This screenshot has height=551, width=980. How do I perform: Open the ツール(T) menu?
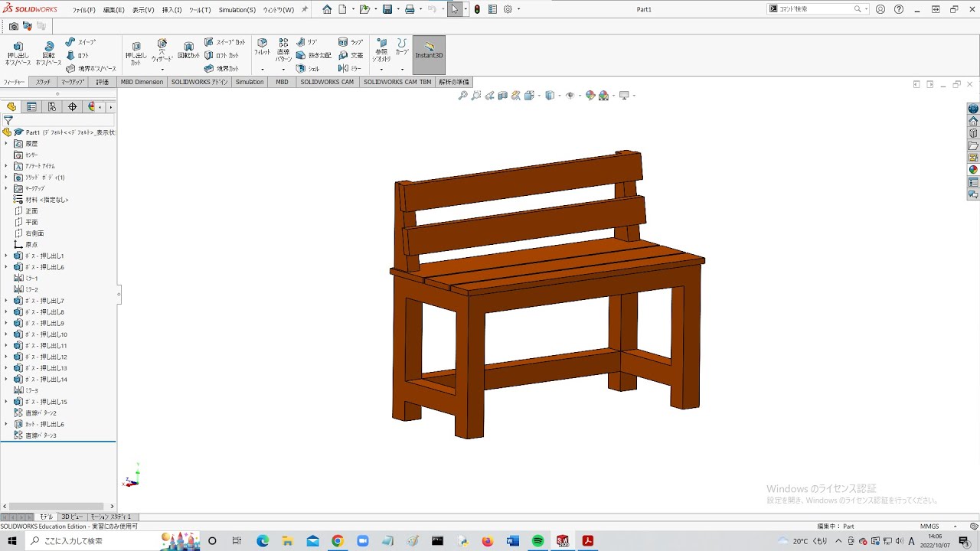(200, 10)
